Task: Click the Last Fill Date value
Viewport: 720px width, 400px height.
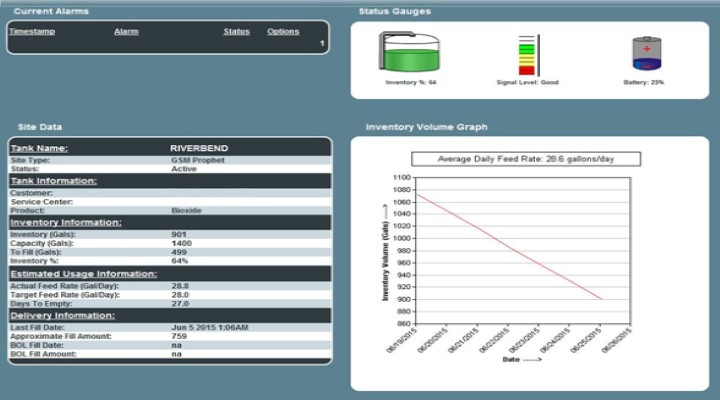Action: (x=209, y=327)
